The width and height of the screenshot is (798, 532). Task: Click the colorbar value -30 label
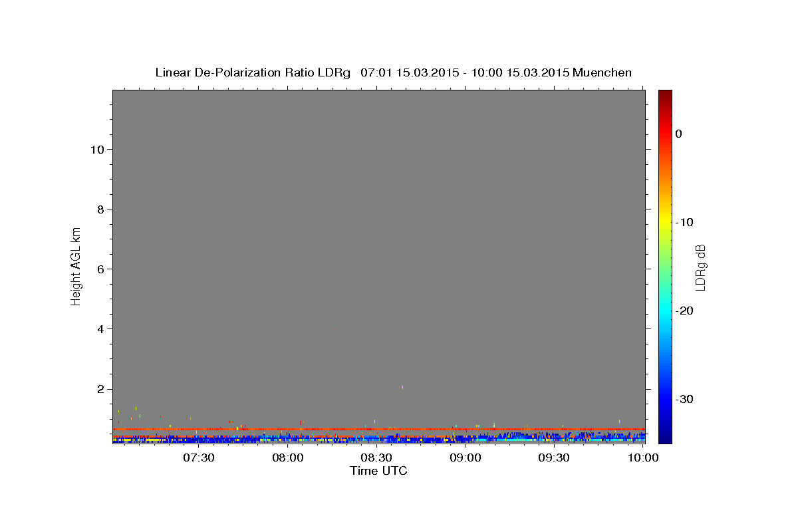[x=685, y=399]
